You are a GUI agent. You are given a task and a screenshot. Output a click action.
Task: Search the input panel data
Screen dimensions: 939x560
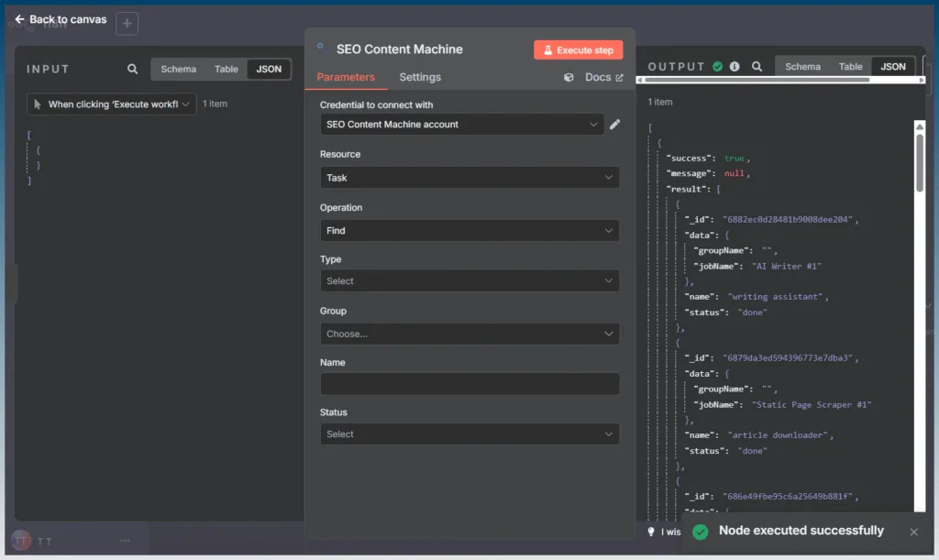[x=132, y=70]
